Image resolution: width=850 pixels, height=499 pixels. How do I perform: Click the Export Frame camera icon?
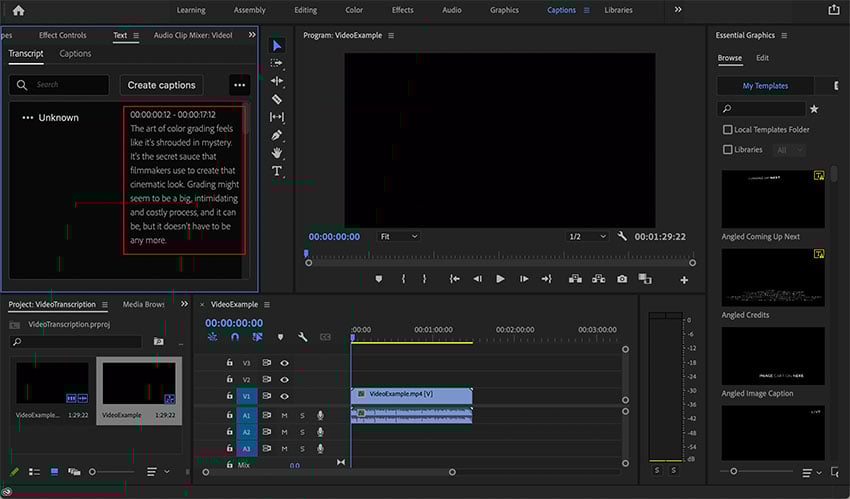point(622,279)
